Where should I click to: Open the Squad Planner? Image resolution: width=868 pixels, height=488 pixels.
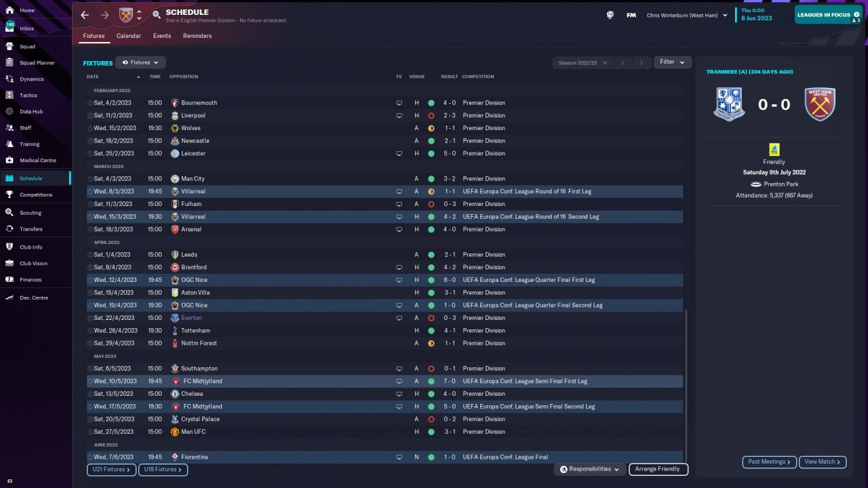(x=37, y=63)
